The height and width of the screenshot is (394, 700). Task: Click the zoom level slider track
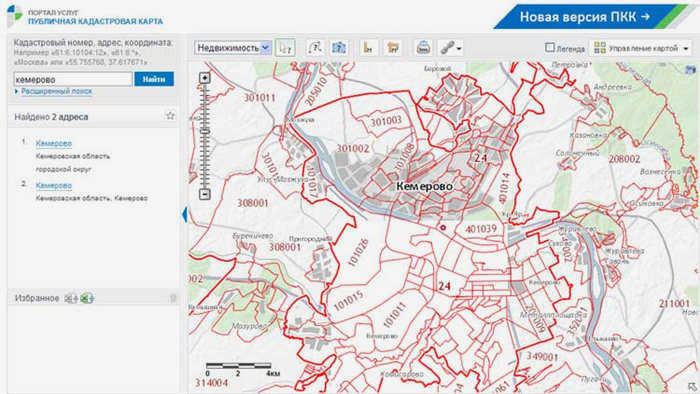204,136
